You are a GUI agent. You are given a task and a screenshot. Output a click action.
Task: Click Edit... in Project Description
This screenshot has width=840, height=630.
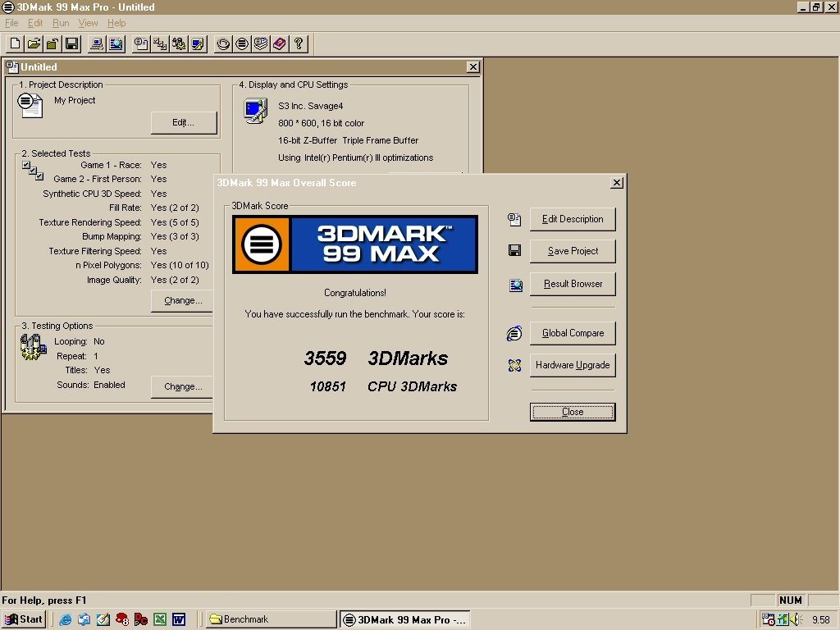click(183, 123)
